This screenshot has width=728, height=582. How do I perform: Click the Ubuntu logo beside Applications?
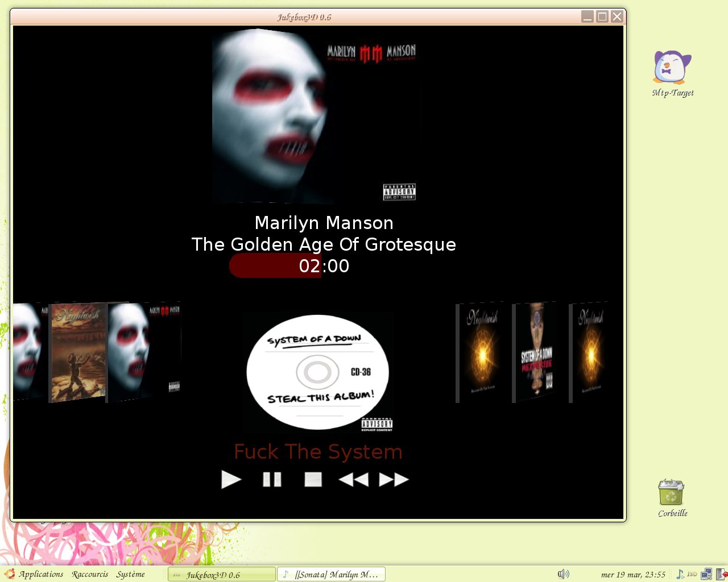(x=10, y=574)
